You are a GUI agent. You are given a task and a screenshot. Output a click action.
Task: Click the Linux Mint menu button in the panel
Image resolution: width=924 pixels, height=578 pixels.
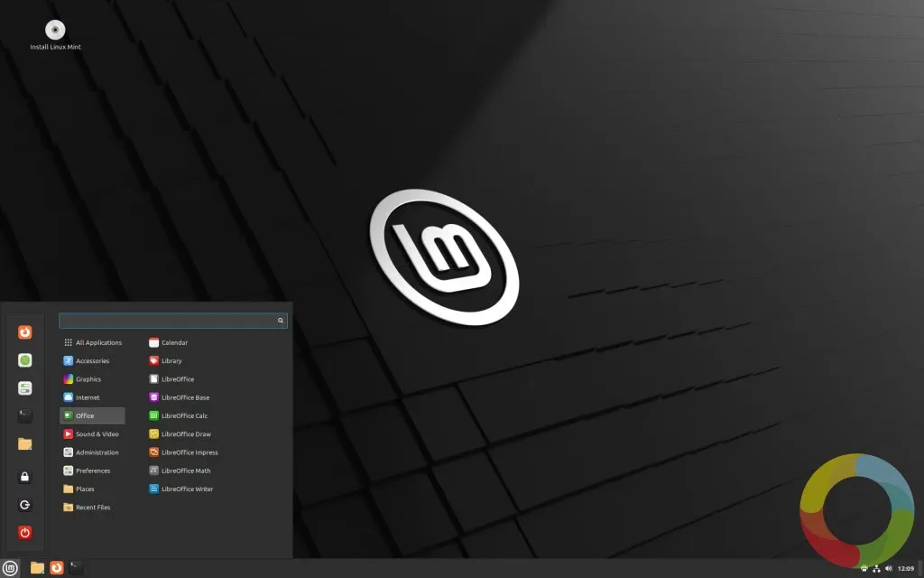pyautogui.click(x=10, y=568)
